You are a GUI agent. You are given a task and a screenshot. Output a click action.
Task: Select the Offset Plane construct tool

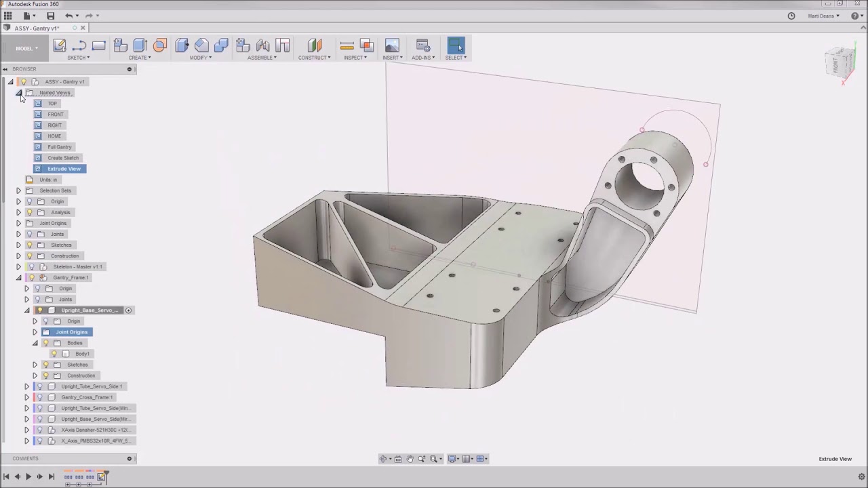315,45
